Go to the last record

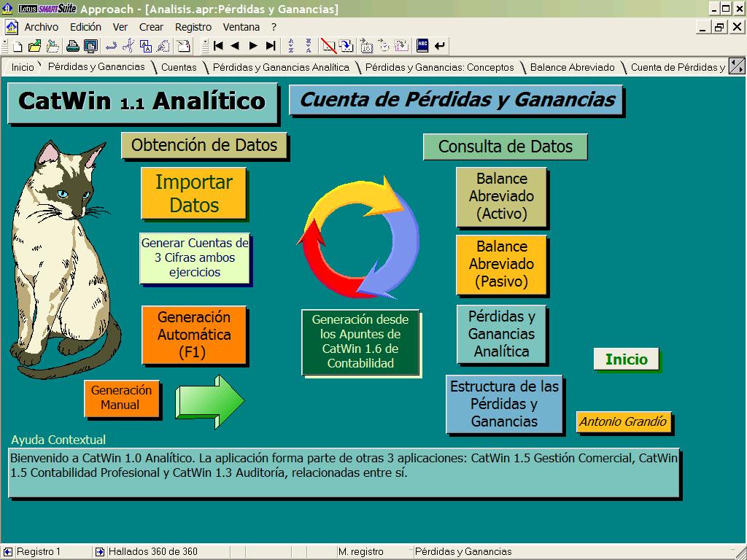point(271,46)
